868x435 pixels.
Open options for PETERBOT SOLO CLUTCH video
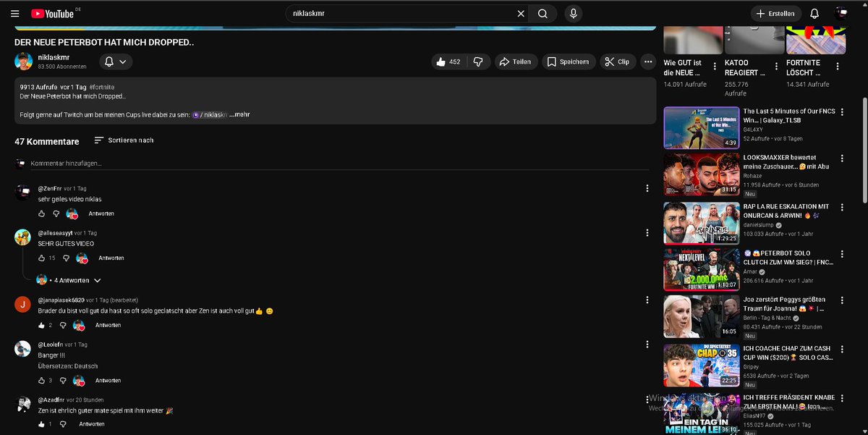[842, 253]
